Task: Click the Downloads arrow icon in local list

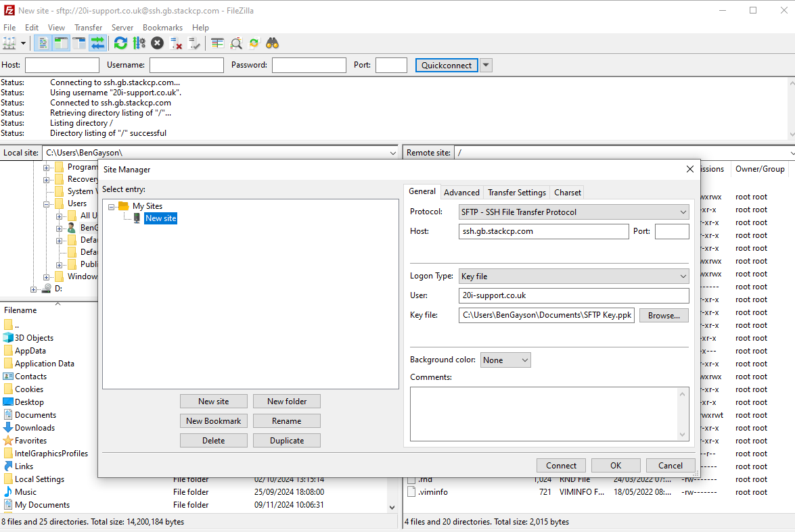Action: [x=8, y=428]
